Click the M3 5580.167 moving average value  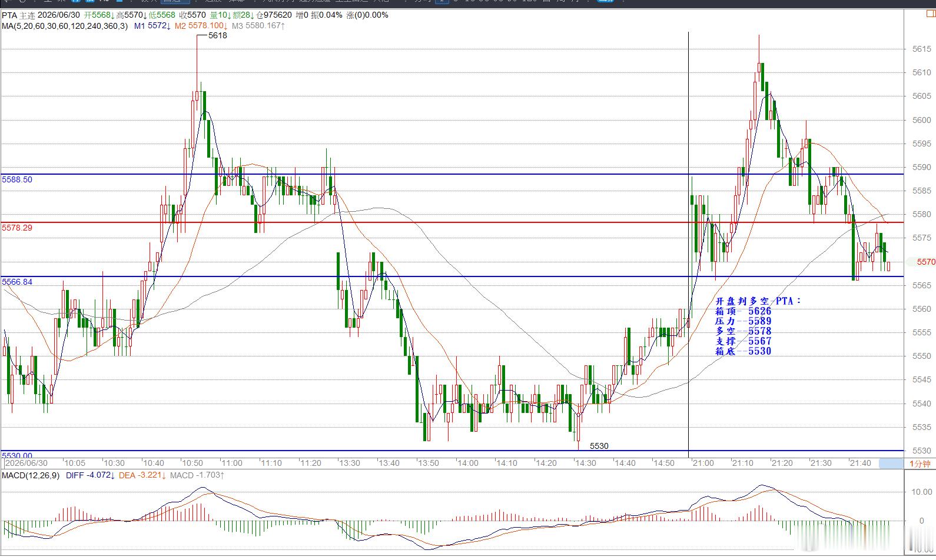tap(258, 26)
